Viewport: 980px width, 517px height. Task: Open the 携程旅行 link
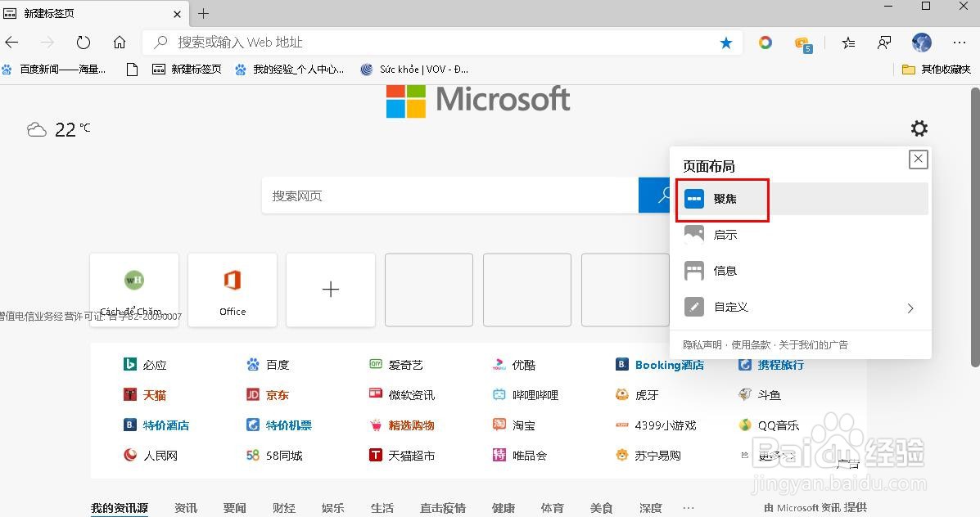click(771, 365)
